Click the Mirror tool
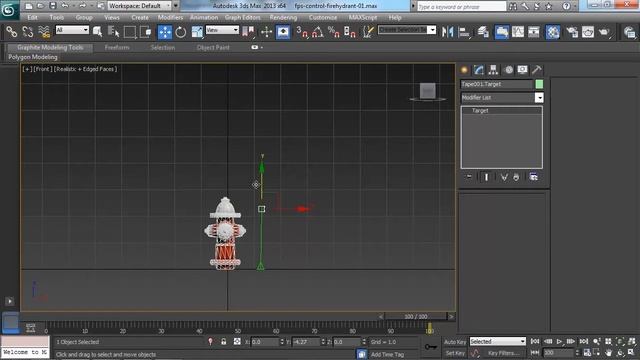640x360 pixels. 448,31
